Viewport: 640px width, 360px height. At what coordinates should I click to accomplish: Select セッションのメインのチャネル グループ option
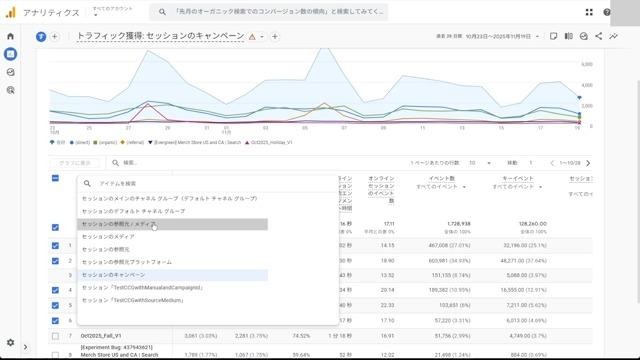[173, 199]
